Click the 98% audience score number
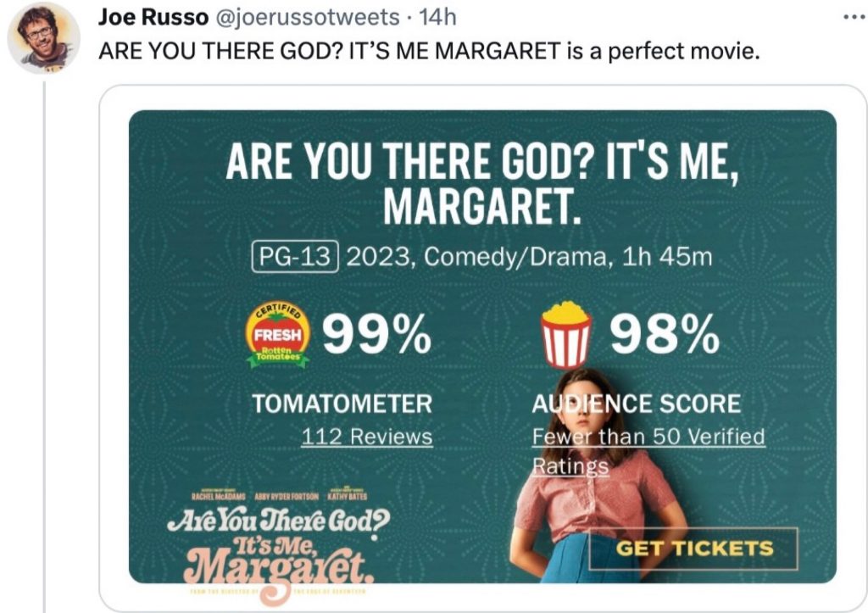 click(x=664, y=337)
